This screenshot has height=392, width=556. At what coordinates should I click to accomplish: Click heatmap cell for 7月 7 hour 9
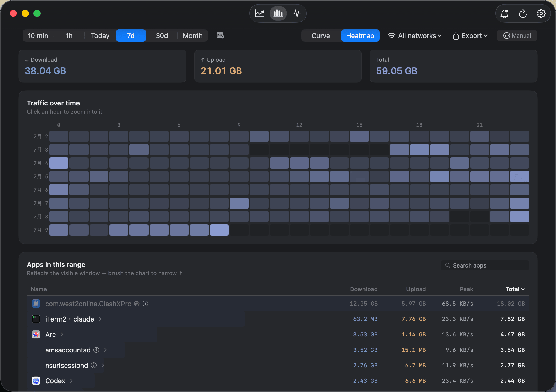(239, 203)
